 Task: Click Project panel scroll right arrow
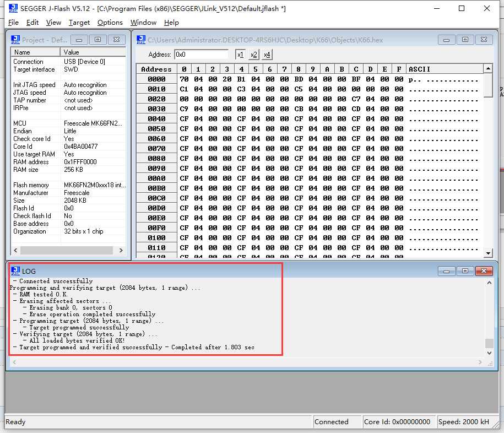point(121,250)
